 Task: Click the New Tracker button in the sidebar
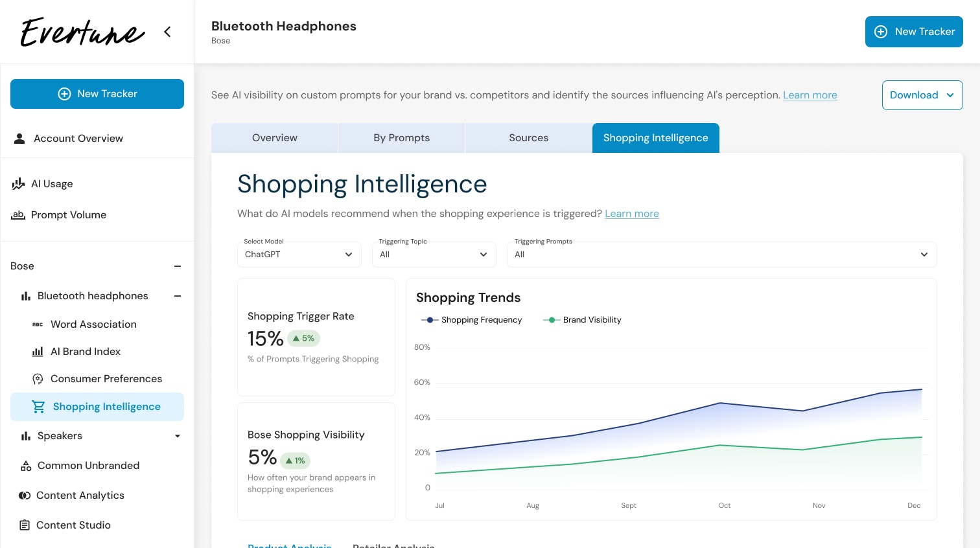coord(97,94)
